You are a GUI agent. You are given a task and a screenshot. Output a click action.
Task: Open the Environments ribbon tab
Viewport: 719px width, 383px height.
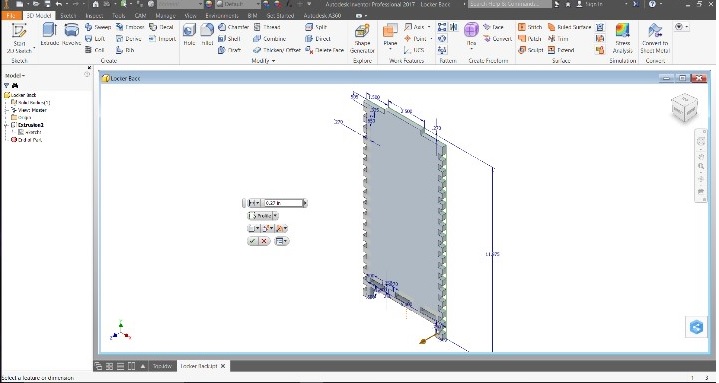(x=222, y=15)
